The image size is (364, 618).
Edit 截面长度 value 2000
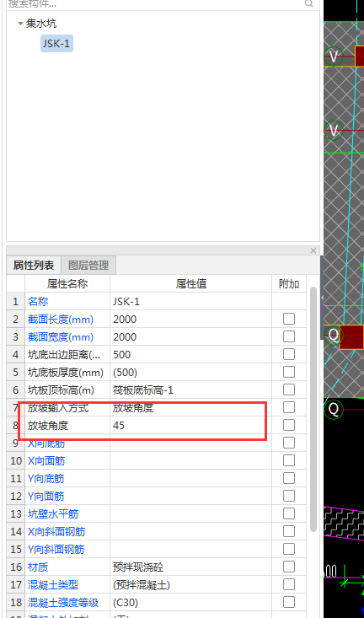190,320
